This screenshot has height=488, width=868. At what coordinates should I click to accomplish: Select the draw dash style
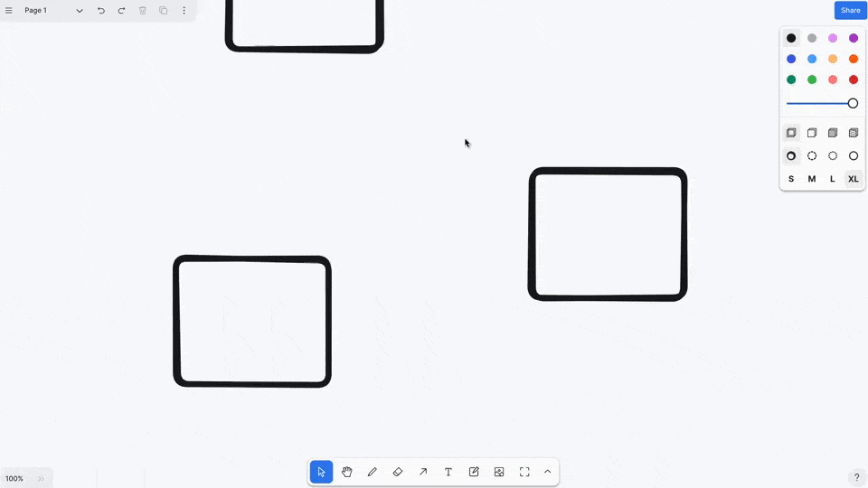[x=791, y=156]
